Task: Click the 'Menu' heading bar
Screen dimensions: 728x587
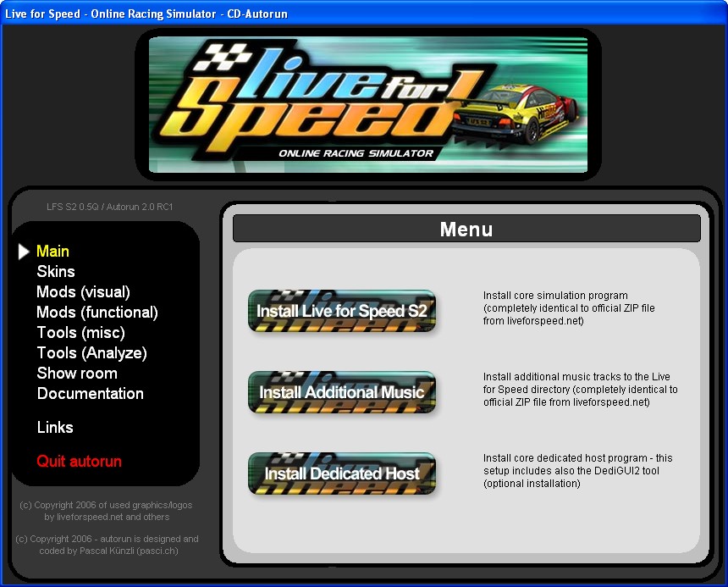Action: (x=466, y=229)
